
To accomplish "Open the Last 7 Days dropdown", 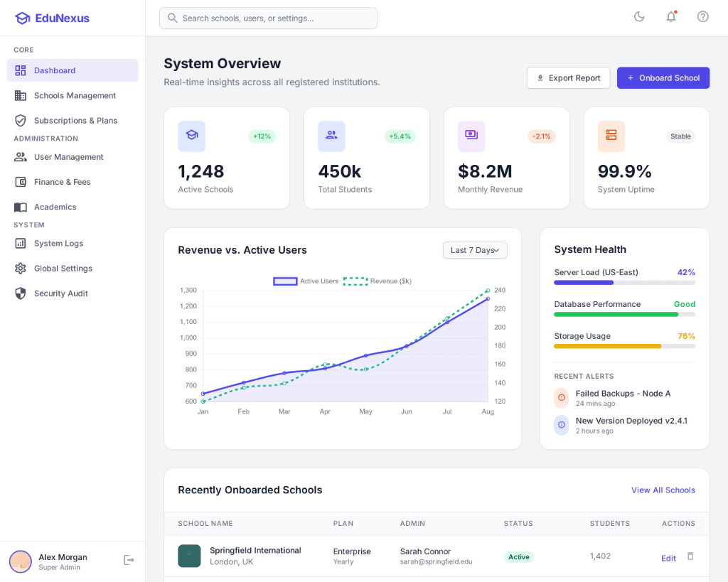I will click(x=475, y=250).
